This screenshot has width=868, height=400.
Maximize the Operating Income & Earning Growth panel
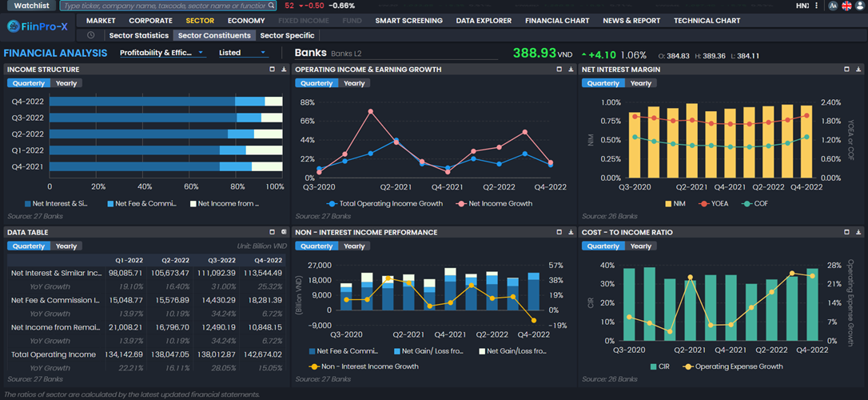tap(559, 70)
